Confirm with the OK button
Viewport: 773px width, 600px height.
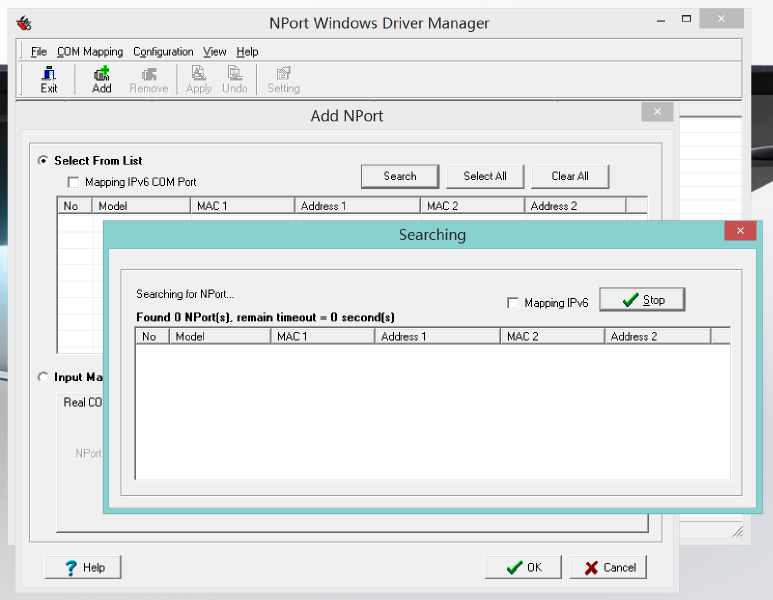[x=523, y=567]
